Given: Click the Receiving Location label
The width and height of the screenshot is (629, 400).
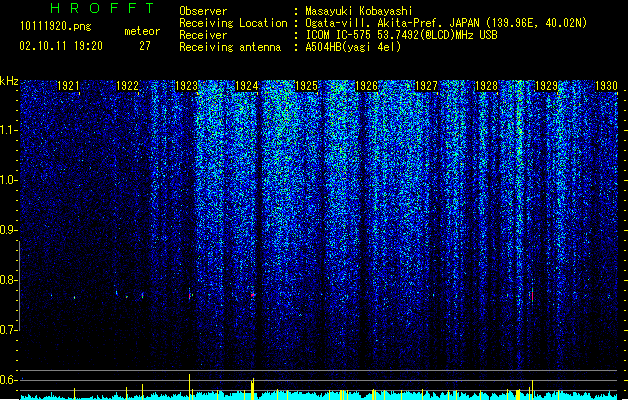Looking at the screenshot, I should point(233,23).
